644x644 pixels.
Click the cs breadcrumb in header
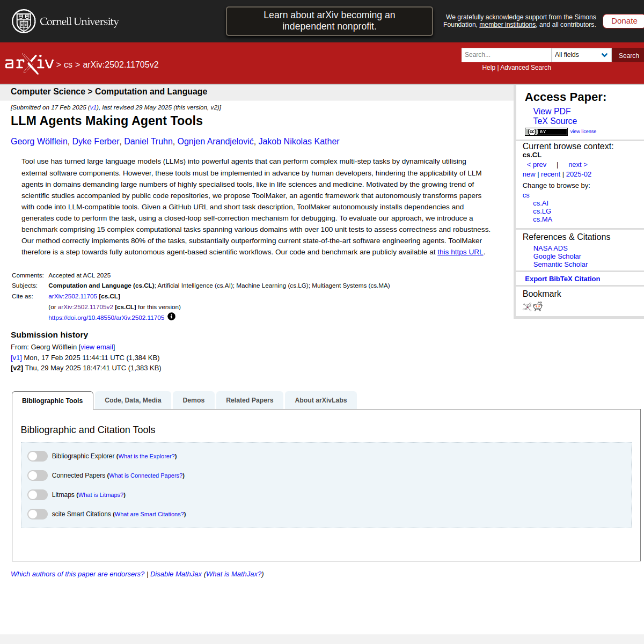pyautogui.click(x=68, y=65)
